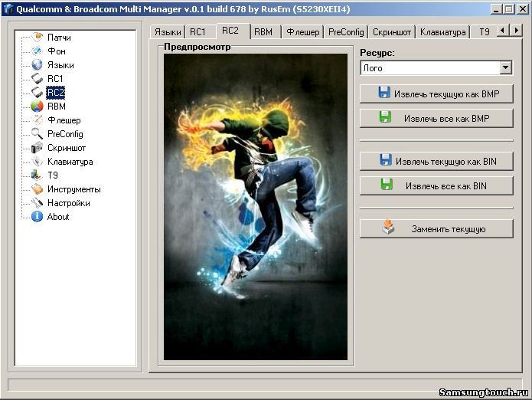Click the camera icon next to Скриншот

(37, 147)
